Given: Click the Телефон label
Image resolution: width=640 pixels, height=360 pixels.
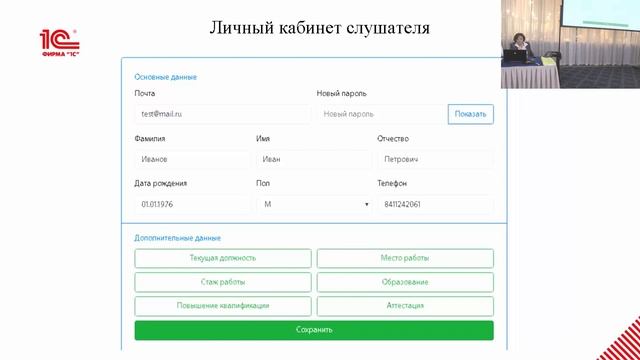Looking at the screenshot, I should (x=392, y=184).
